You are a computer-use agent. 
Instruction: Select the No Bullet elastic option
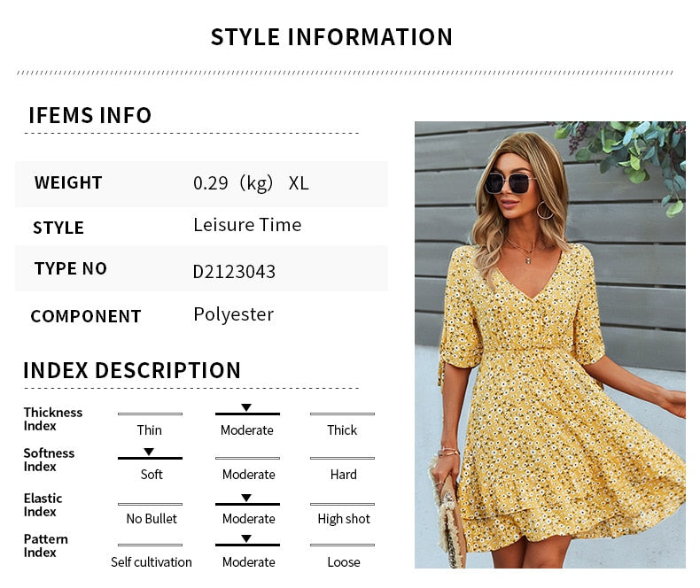pos(152,518)
